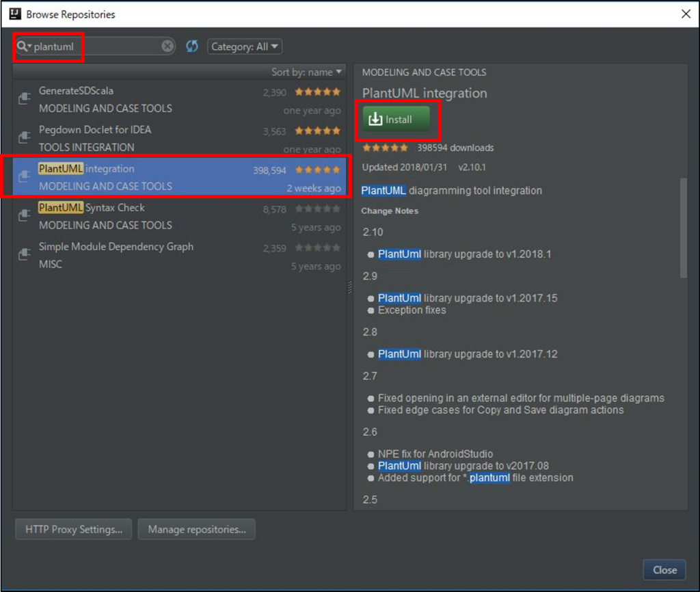Open the Category: All dropdown

click(245, 46)
